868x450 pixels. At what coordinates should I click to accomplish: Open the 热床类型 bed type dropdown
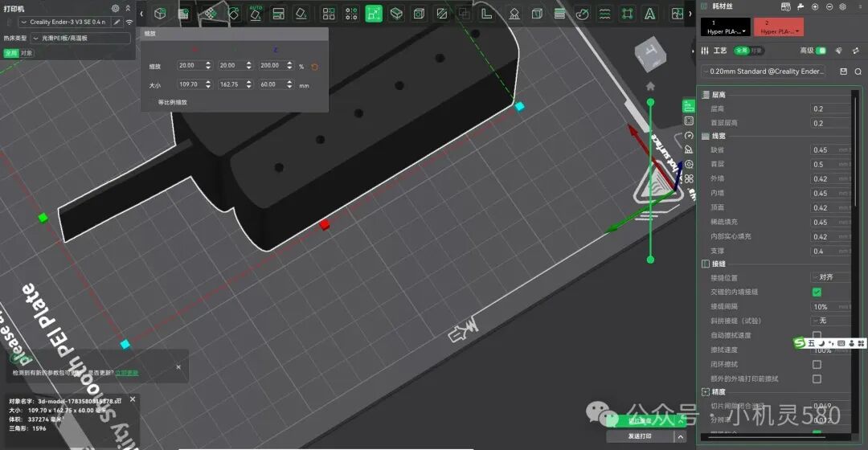click(80, 39)
